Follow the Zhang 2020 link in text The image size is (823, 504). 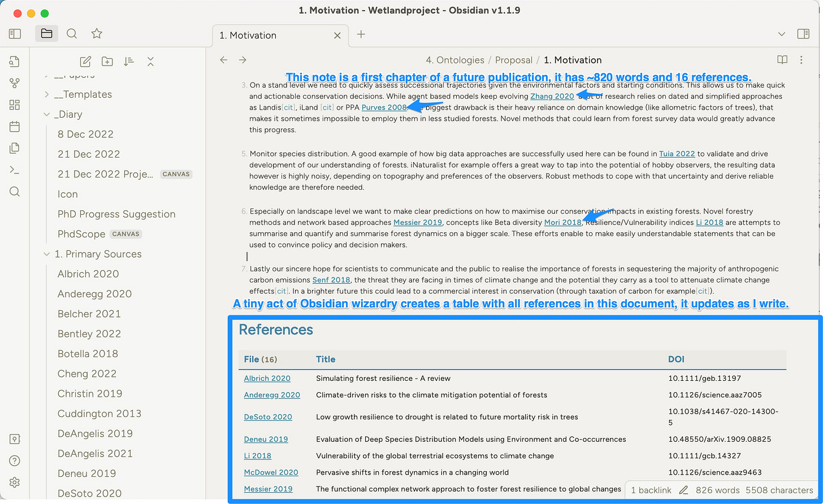(x=552, y=96)
